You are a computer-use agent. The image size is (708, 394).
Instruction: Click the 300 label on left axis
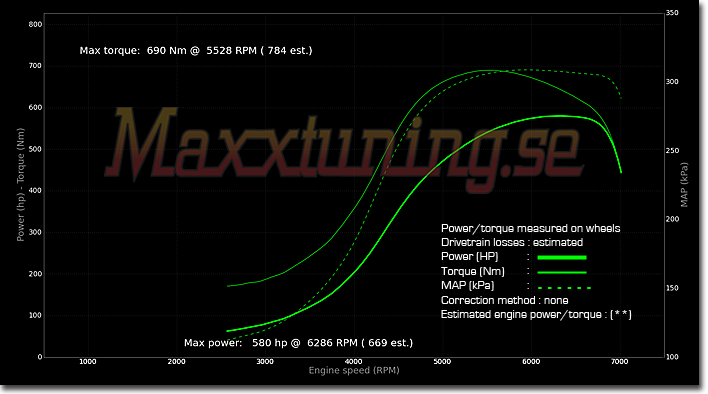[35, 232]
